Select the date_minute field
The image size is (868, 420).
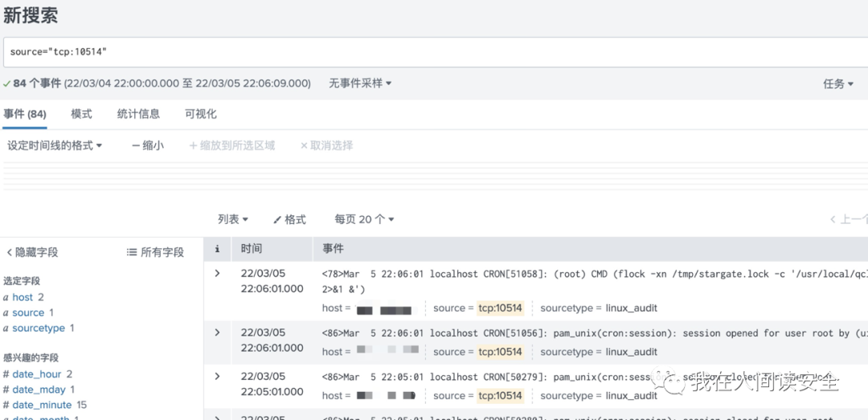coord(42,405)
